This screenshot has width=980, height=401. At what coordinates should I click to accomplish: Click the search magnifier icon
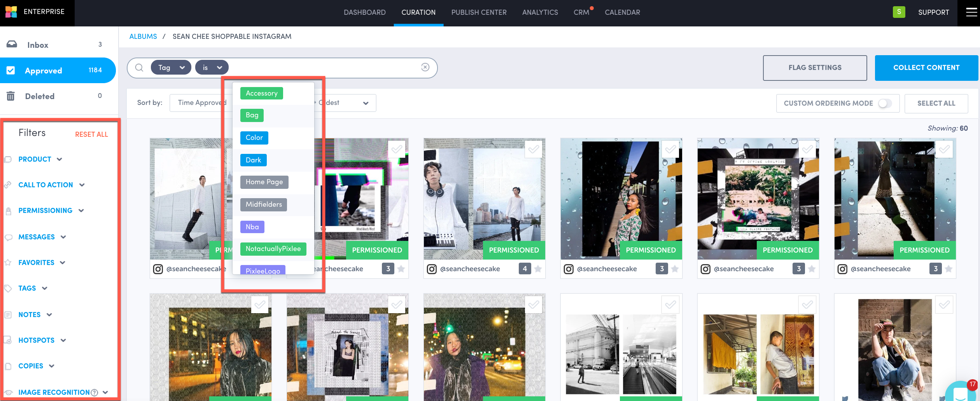pos(139,68)
